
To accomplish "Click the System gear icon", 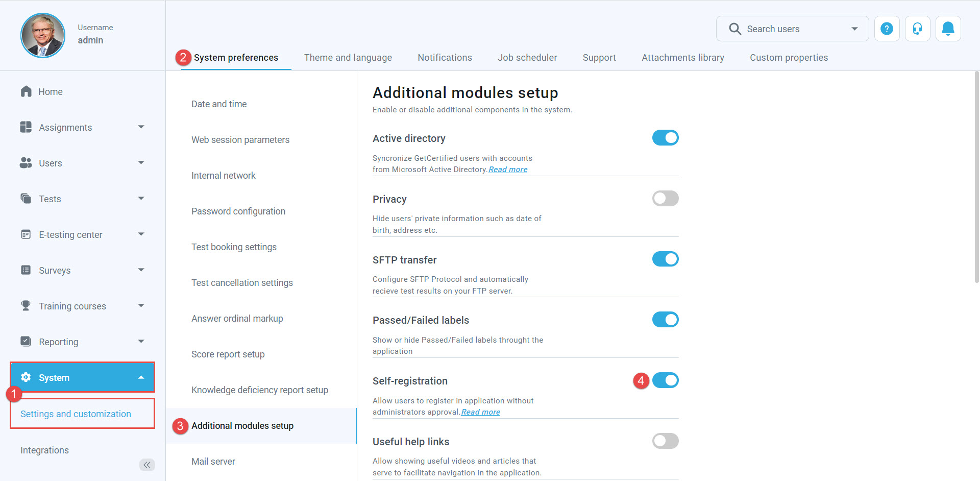I will 26,377.
